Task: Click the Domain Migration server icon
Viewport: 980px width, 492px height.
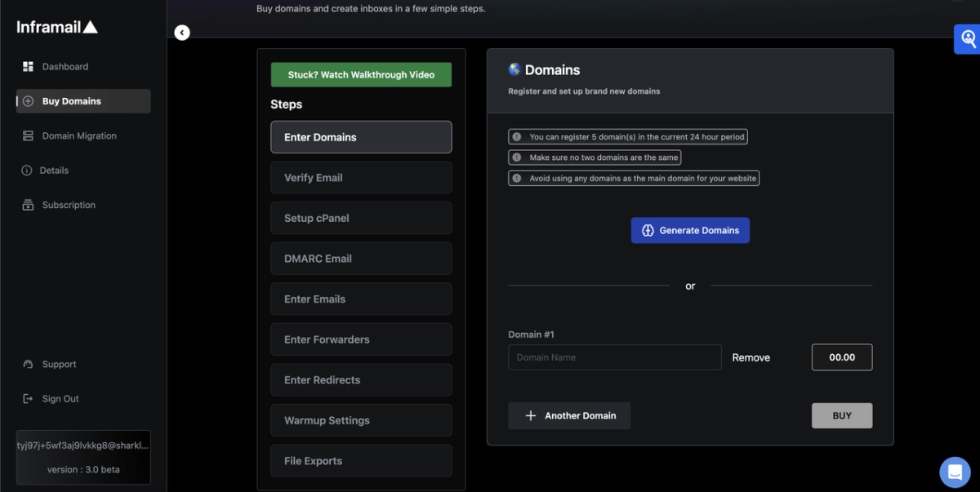Action: click(28, 136)
